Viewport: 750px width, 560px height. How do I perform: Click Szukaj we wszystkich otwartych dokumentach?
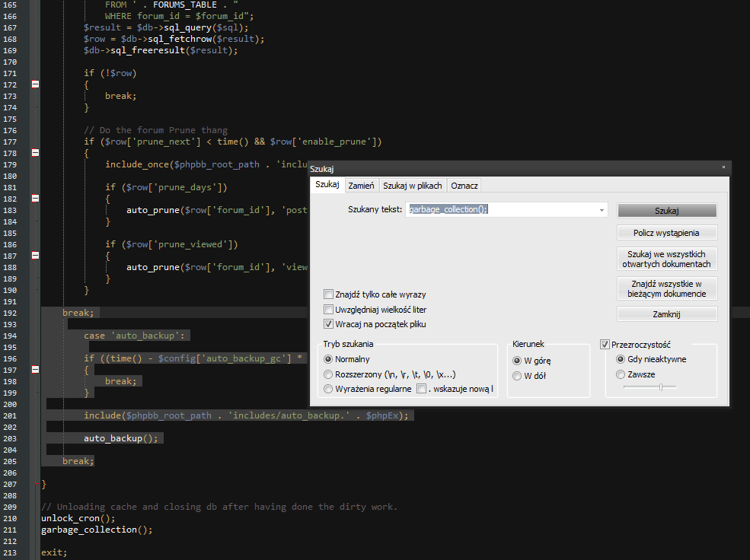tap(667, 259)
